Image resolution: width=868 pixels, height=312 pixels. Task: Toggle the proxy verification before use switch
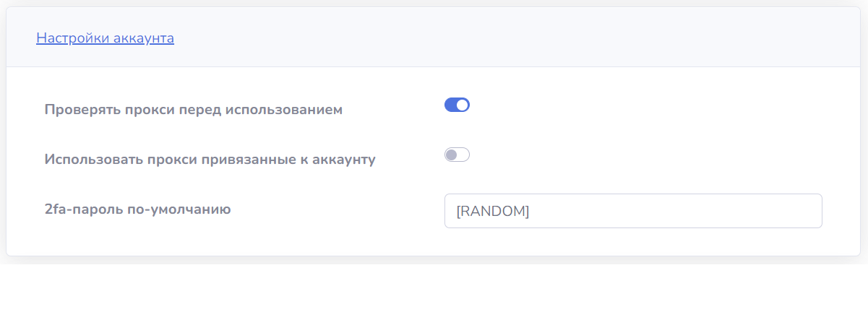tap(457, 105)
